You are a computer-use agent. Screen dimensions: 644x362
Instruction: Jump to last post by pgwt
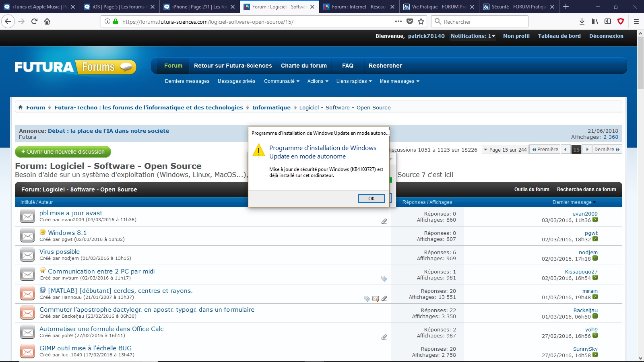click(595, 239)
